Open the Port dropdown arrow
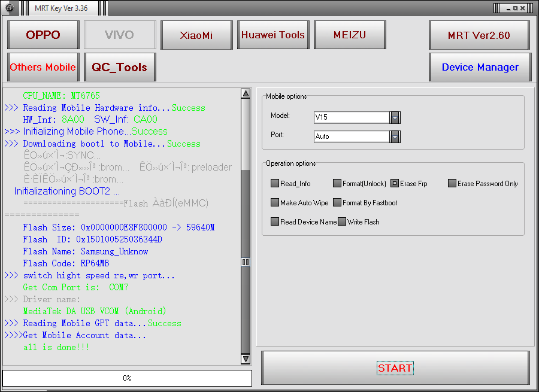 395,136
